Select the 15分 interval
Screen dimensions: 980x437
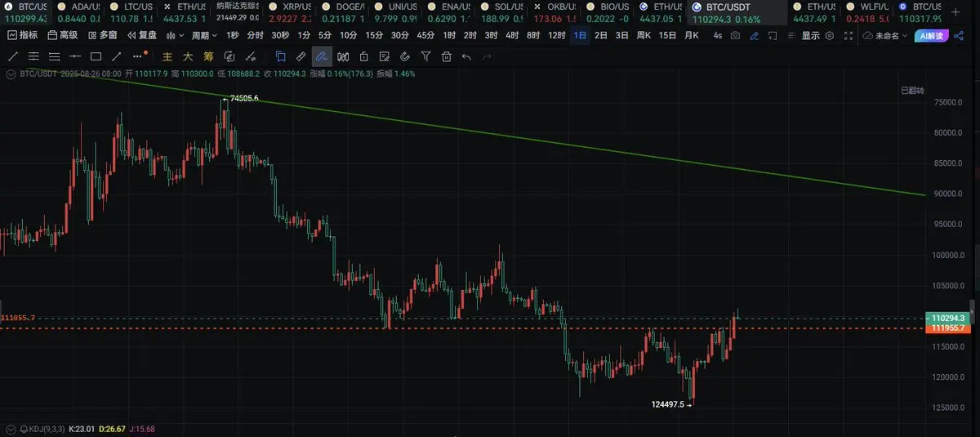(x=374, y=35)
